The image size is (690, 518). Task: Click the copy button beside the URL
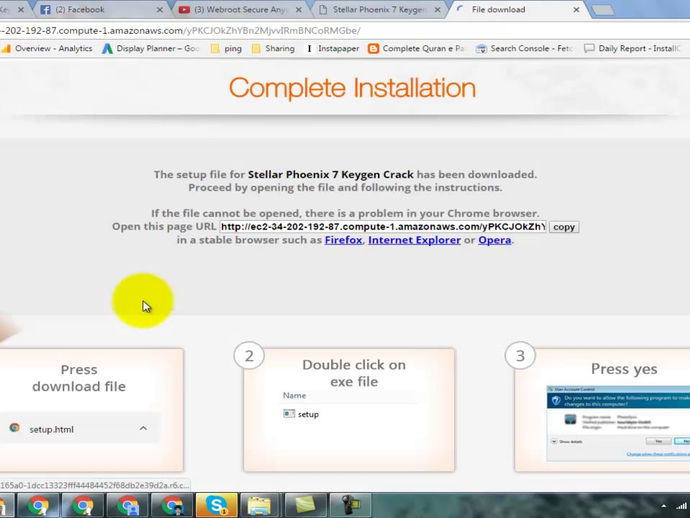(564, 227)
